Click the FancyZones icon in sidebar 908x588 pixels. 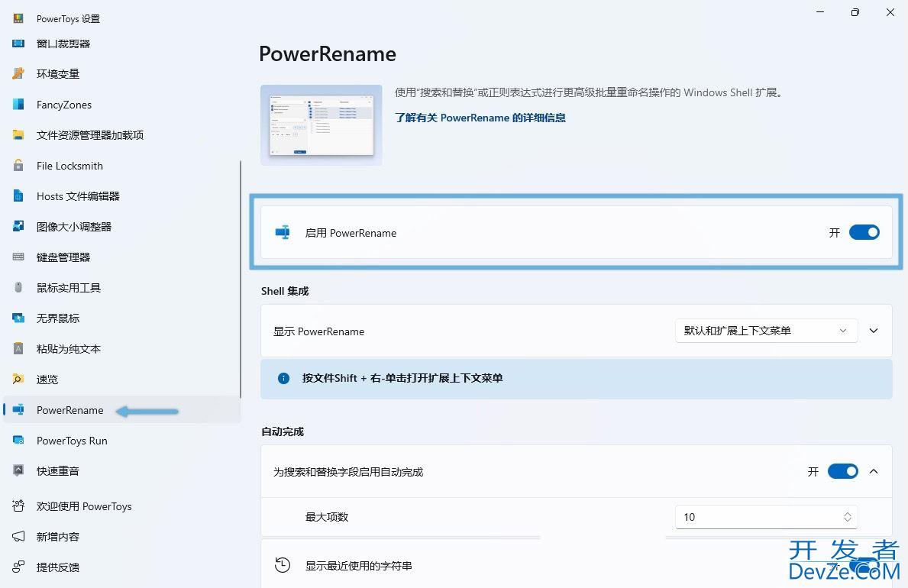(18, 105)
